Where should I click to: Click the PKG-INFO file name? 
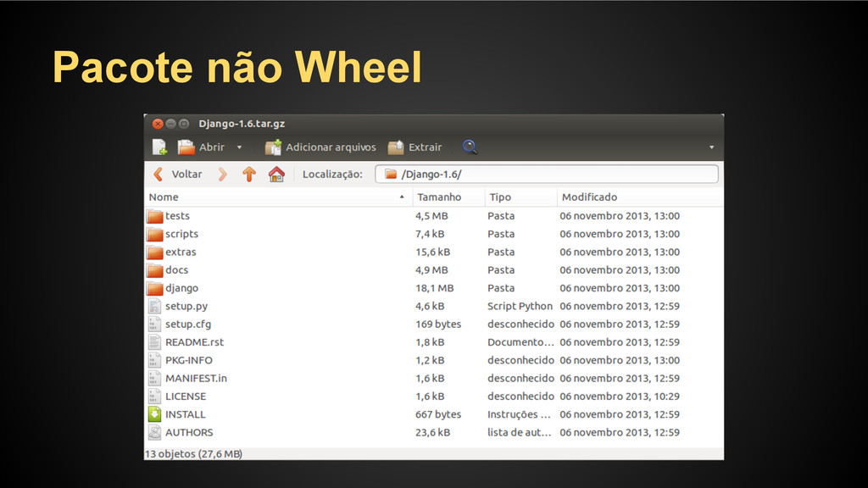189,360
